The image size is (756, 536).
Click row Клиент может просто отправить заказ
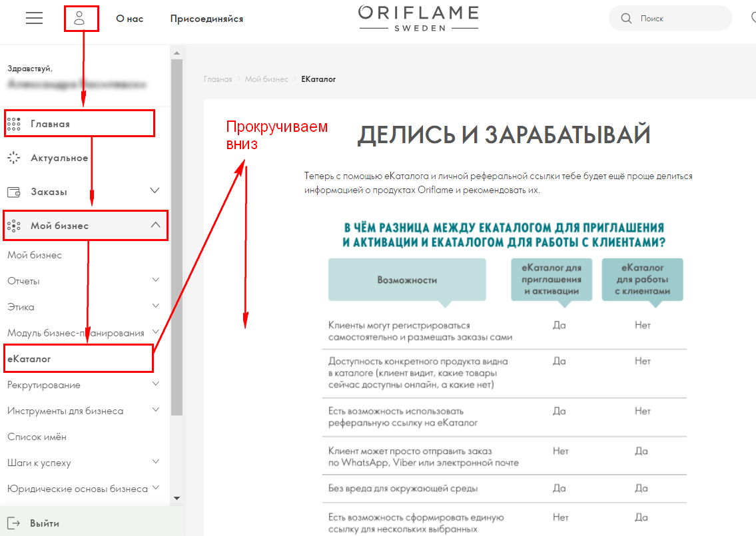pos(424,457)
